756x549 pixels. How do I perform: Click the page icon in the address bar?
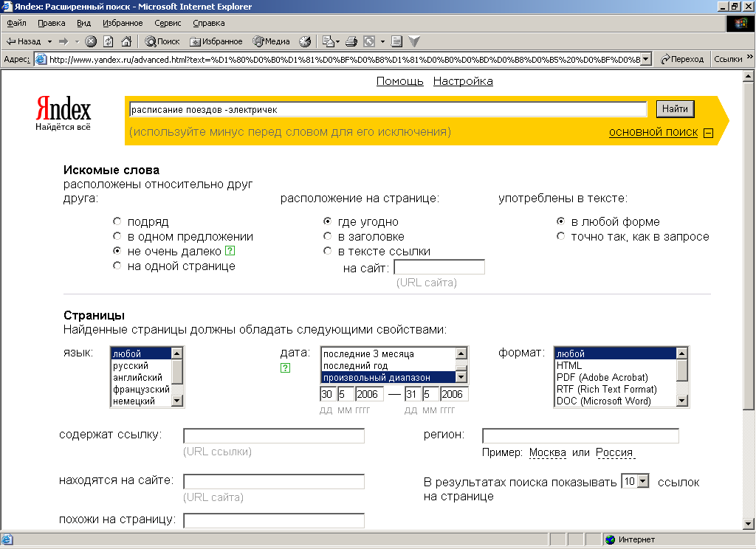(41, 59)
